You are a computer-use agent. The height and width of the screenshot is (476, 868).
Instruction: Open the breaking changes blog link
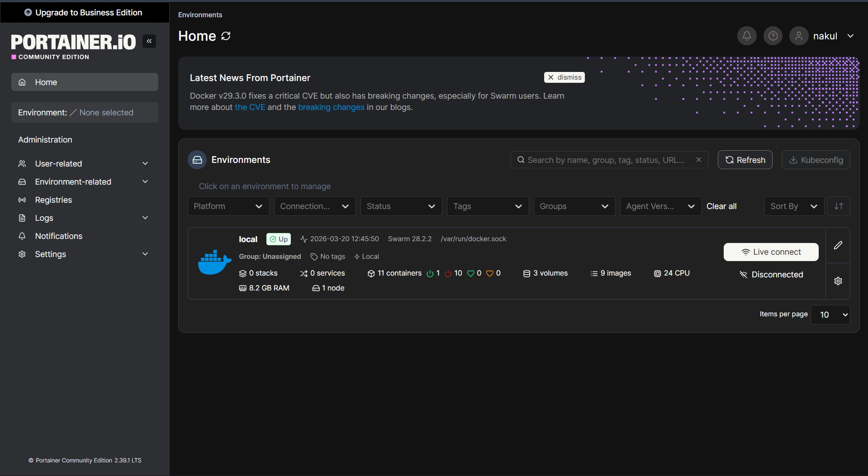click(331, 107)
